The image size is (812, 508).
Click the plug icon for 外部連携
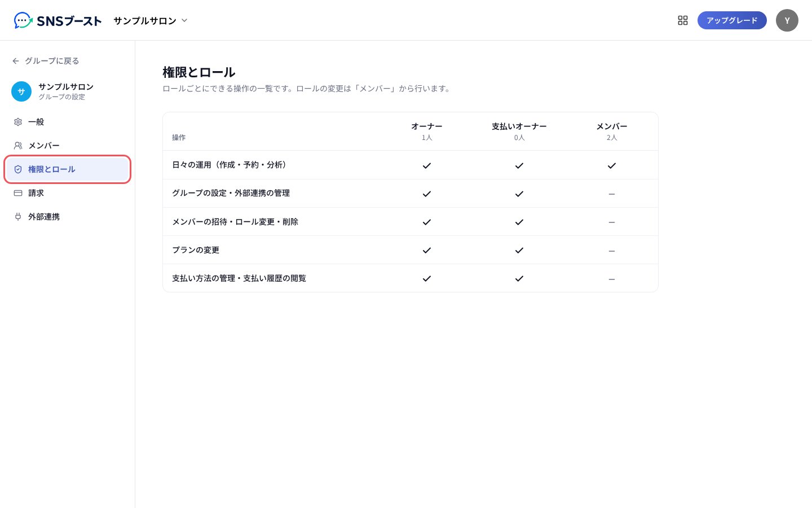point(18,217)
